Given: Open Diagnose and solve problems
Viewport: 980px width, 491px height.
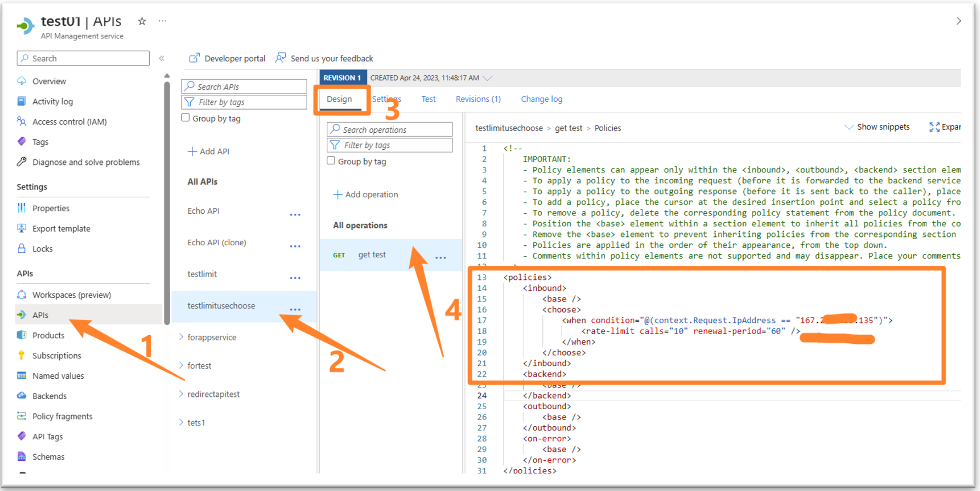Looking at the screenshot, I should (86, 162).
